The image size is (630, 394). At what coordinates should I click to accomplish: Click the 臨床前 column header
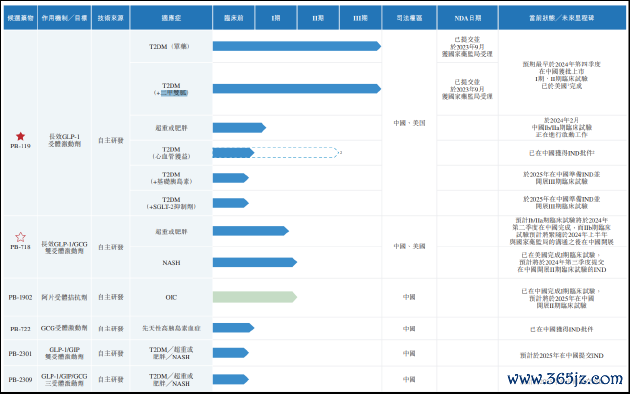point(233,18)
